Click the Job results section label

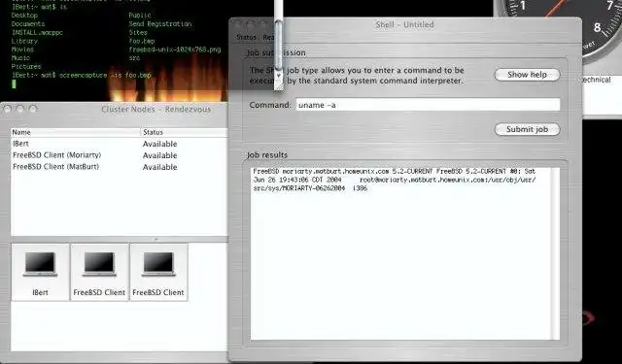point(267,155)
